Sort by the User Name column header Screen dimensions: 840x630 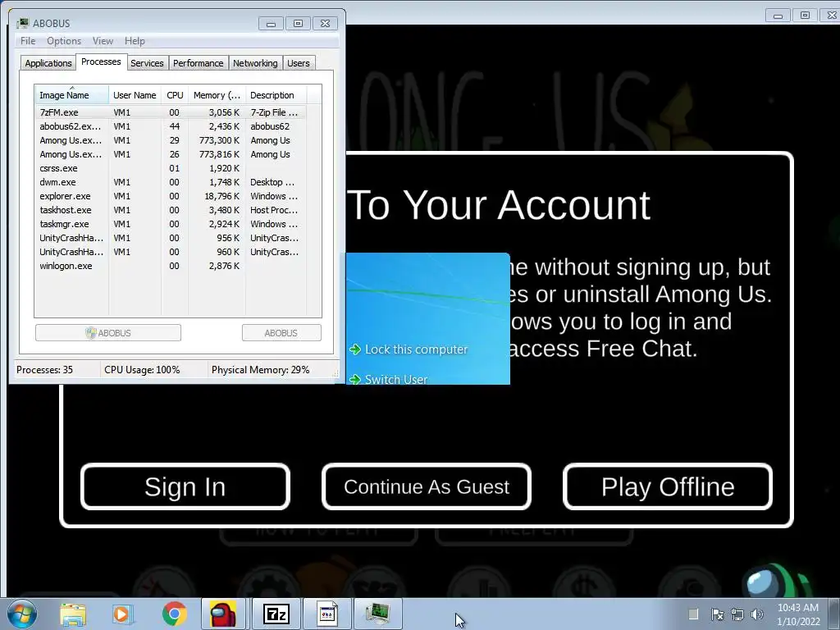pyautogui.click(x=135, y=95)
